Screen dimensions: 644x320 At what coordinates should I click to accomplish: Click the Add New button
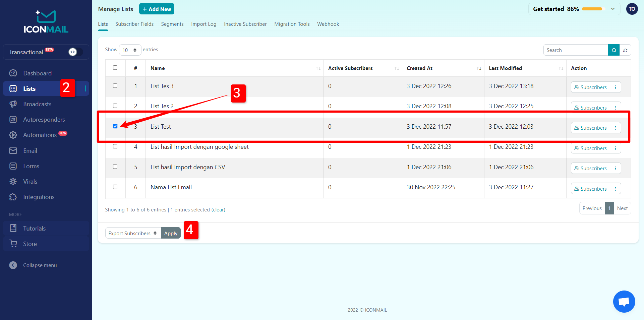pos(157,9)
